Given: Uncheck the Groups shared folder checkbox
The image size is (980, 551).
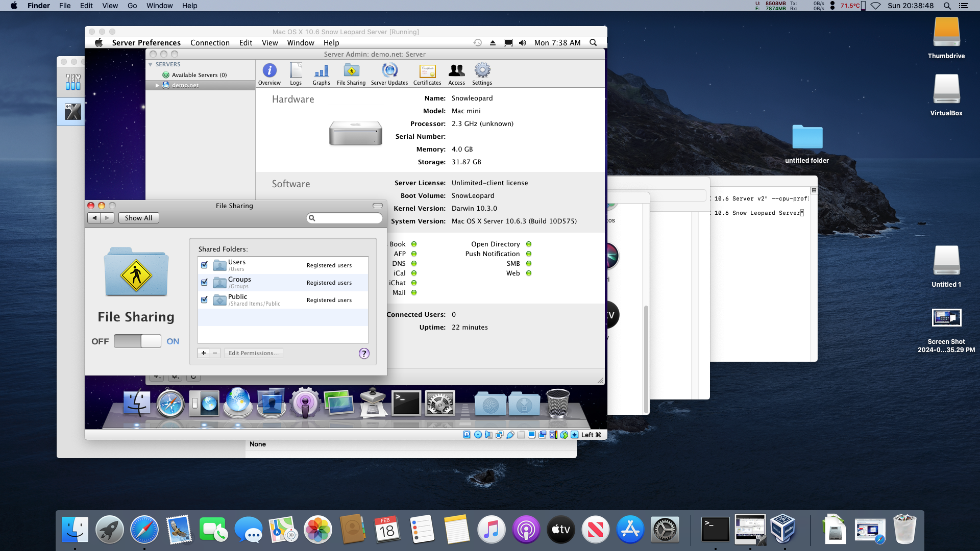Looking at the screenshot, I should [x=204, y=283].
